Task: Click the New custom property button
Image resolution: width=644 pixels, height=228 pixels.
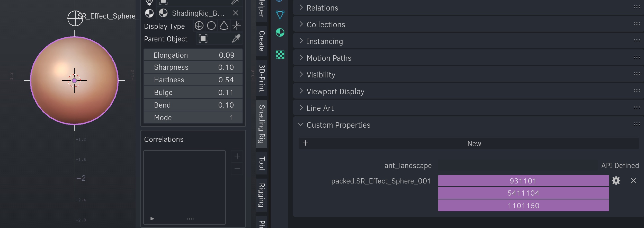Action: pos(469,143)
